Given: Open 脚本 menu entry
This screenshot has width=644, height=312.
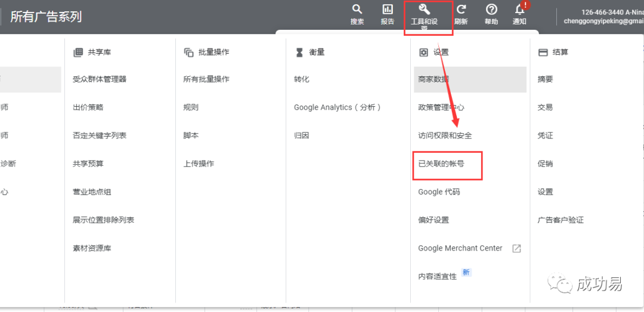Looking at the screenshot, I should coord(191,135).
